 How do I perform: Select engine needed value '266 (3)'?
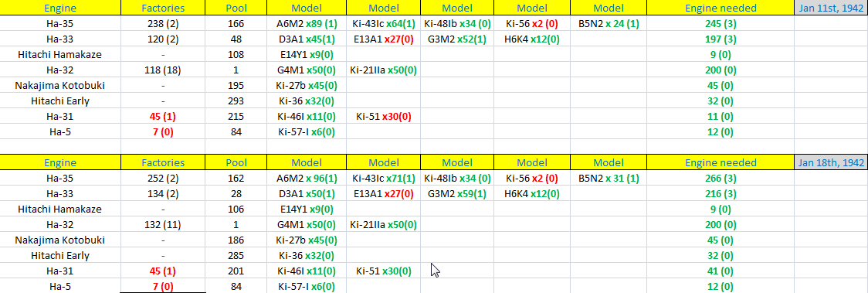point(721,179)
